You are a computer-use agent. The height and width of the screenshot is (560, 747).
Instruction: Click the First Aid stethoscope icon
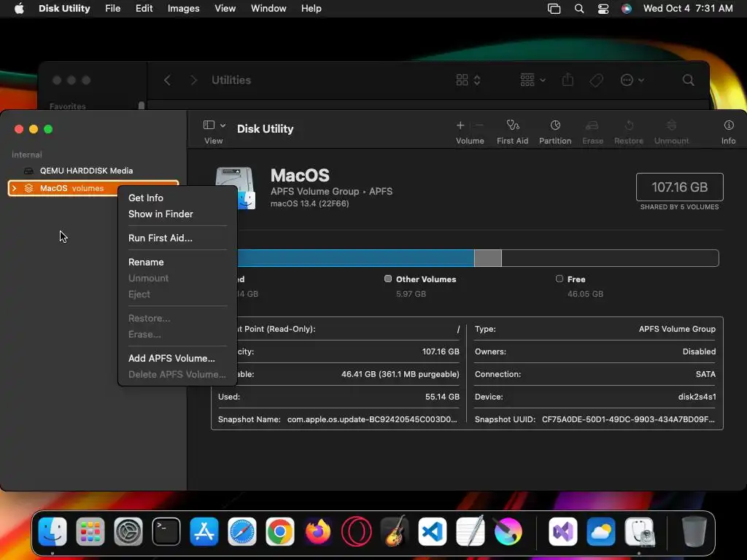click(x=513, y=125)
